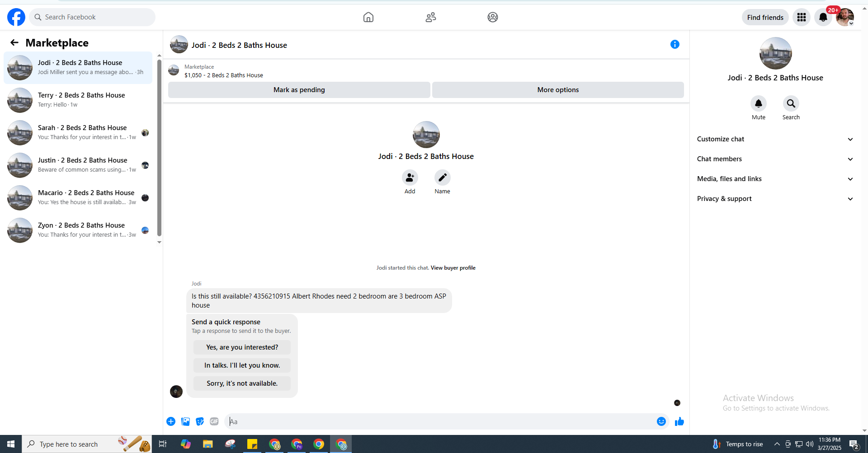Image resolution: width=868 pixels, height=453 pixels.
Task: Open the taskbar clock showing 11:36 PM
Action: click(830, 444)
